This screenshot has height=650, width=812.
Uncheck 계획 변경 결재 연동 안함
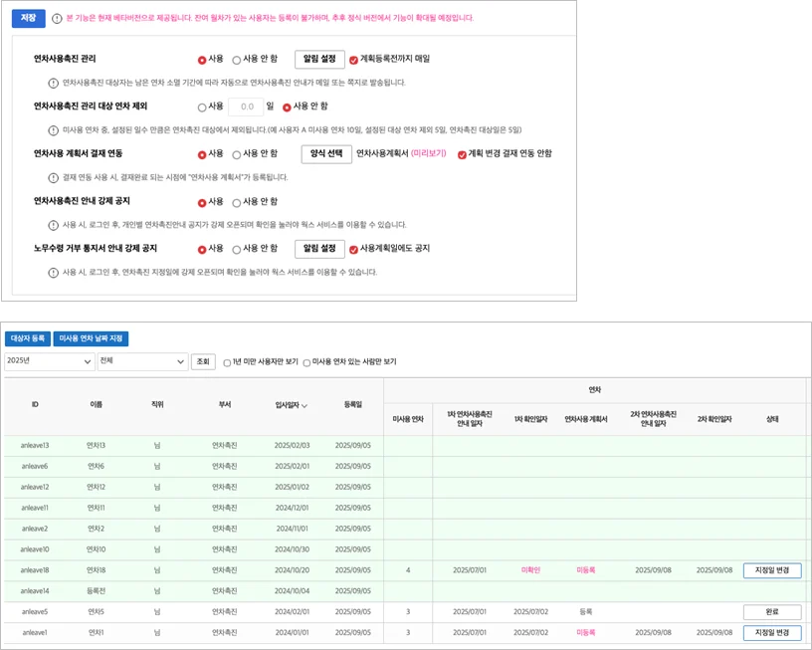point(461,154)
